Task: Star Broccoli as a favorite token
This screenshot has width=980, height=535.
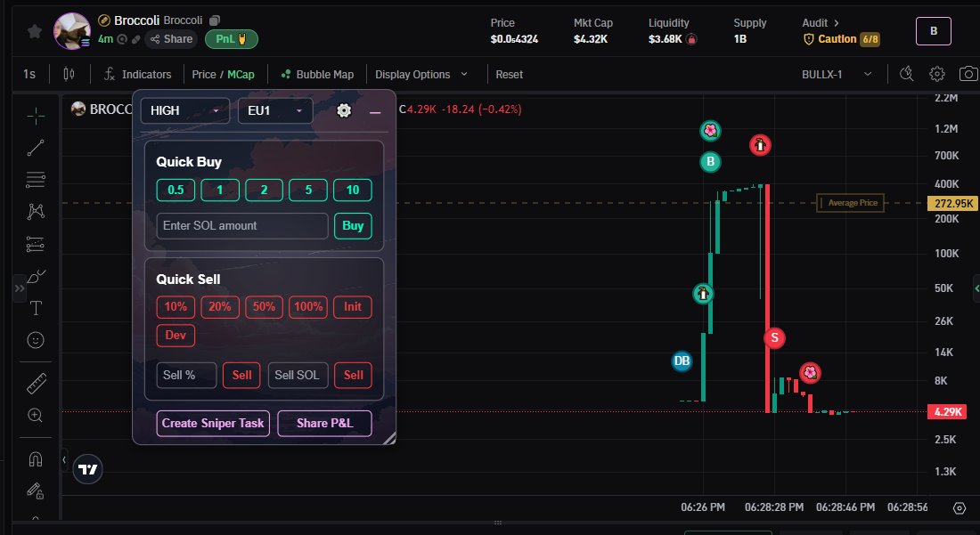Action: tap(35, 31)
